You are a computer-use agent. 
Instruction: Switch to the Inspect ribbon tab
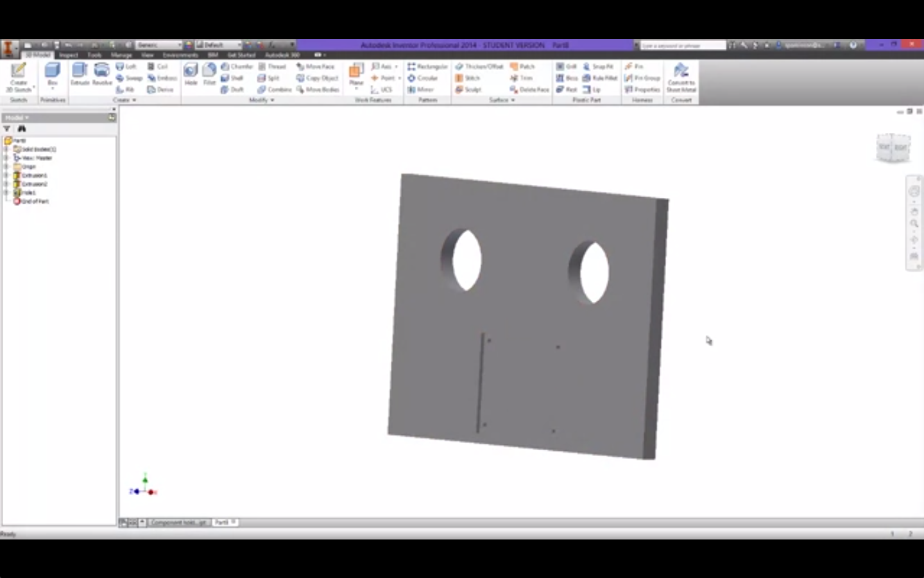[x=68, y=55]
